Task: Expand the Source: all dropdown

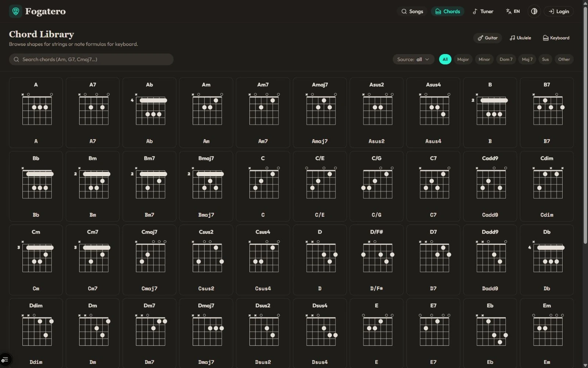Action: (413, 59)
